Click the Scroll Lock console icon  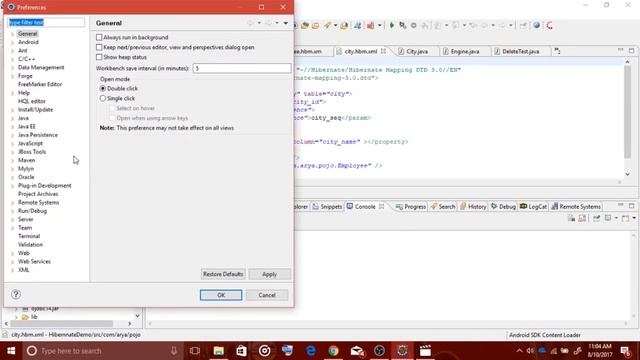point(582,218)
